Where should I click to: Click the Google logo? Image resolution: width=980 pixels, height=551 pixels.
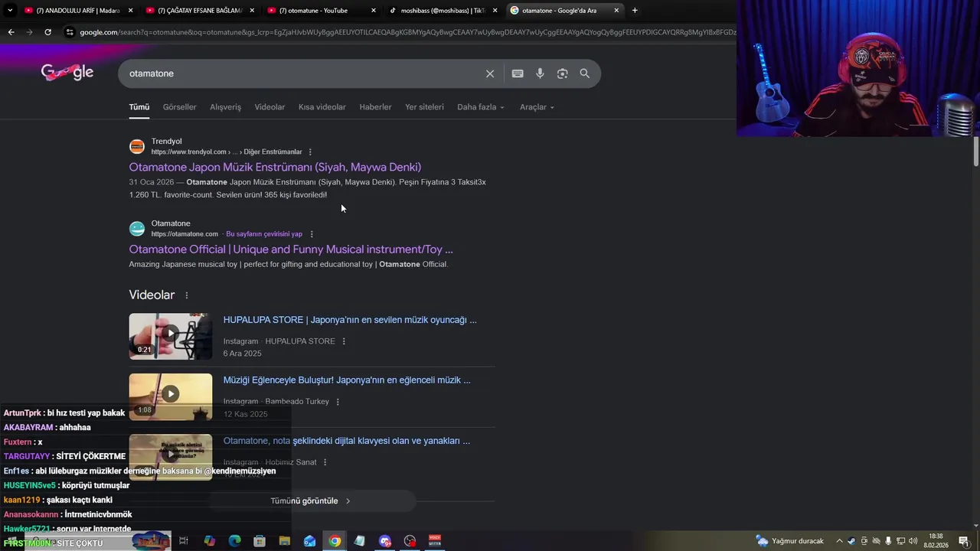pyautogui.click(x=67, y=72)
